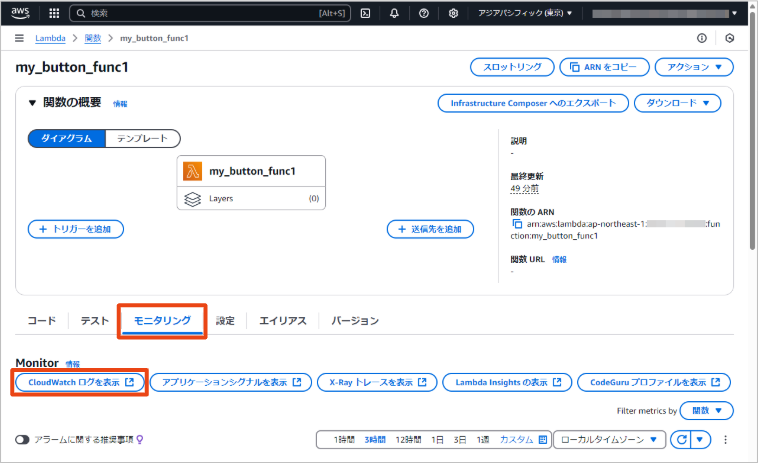Switch to the バージョン tab
This screenshot has width=758, height=463.
pos(355,320)
